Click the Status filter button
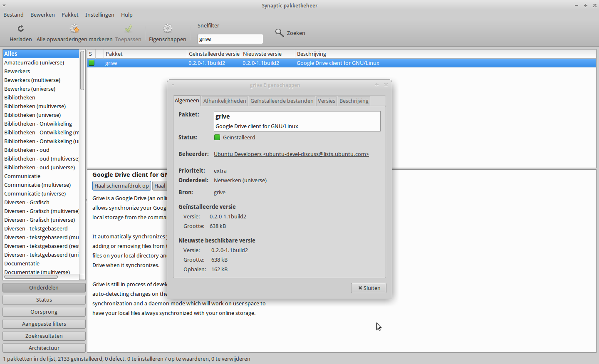599x364 pixels. coord(44,300)
